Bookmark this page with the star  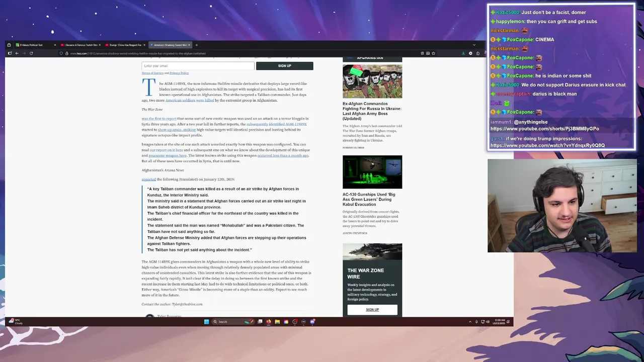(x=433, y=53)
